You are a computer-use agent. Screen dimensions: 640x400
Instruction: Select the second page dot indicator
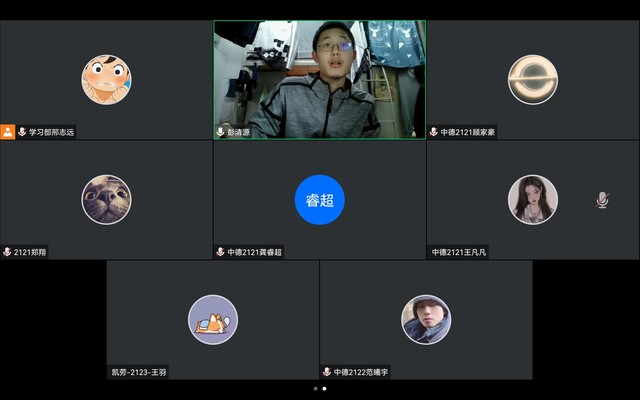click(x=324, y=388)
